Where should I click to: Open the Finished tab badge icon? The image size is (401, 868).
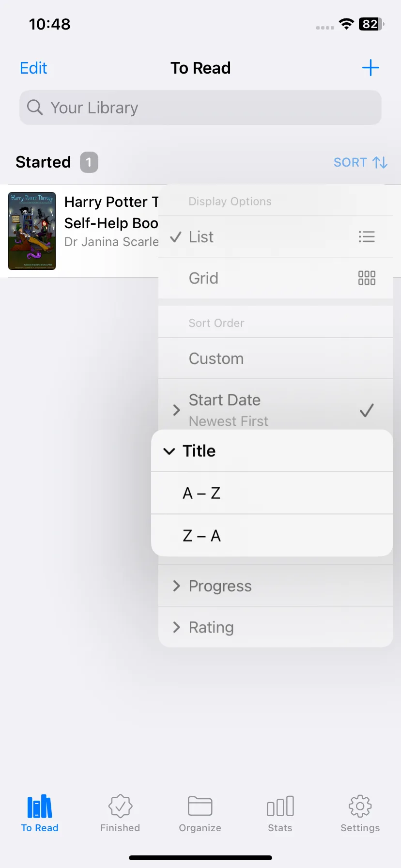click(120, 806)
